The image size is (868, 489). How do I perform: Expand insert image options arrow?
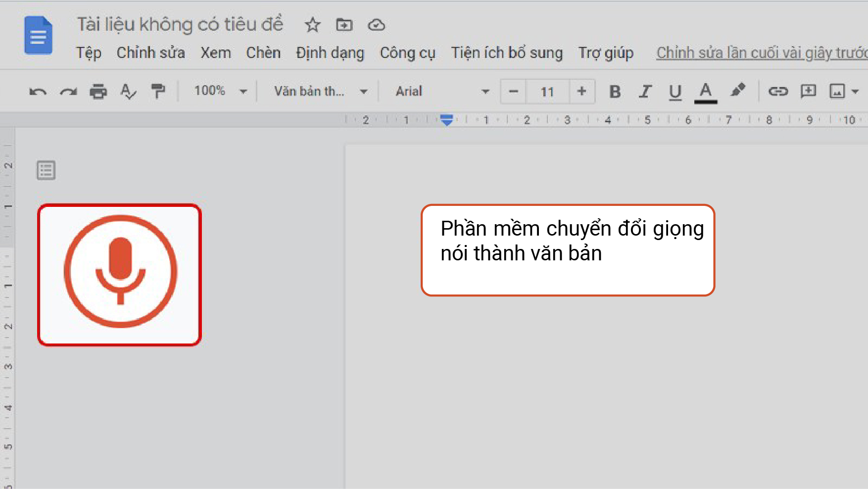[x=855, y=92]
